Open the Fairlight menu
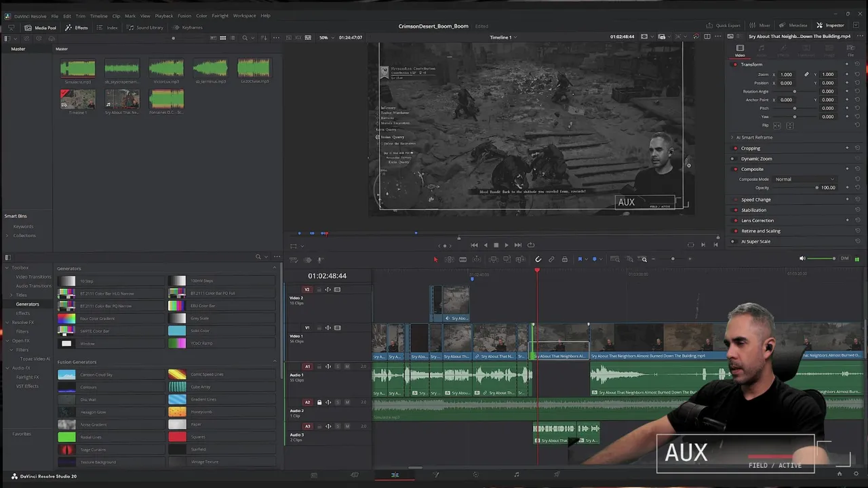Screen dimensions: 868x488 (220, 16)
